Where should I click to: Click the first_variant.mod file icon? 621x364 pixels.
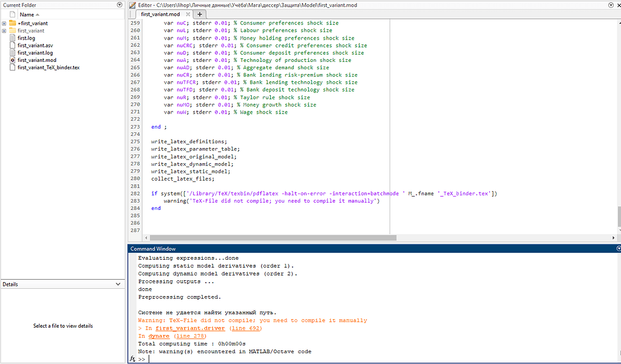tap(12, 61)
